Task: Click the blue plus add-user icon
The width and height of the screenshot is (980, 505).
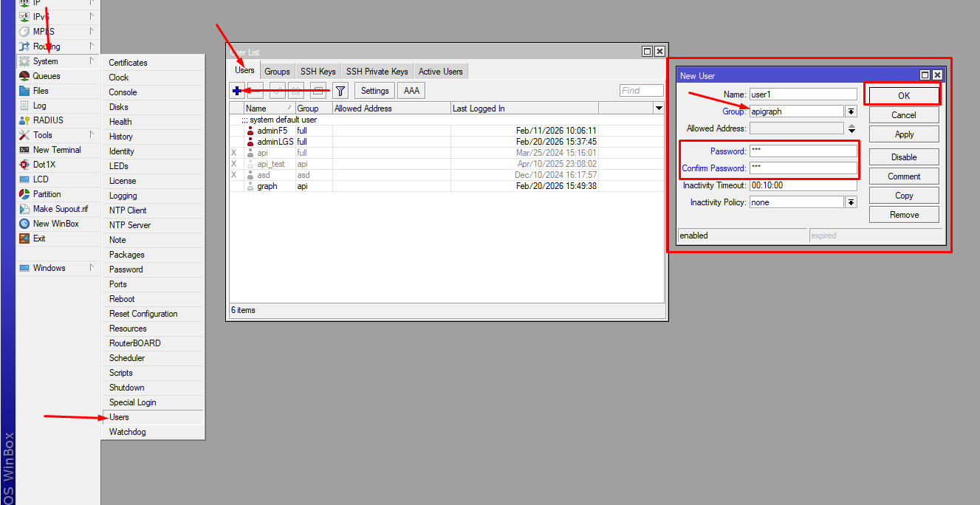Action: click(237, 91)
